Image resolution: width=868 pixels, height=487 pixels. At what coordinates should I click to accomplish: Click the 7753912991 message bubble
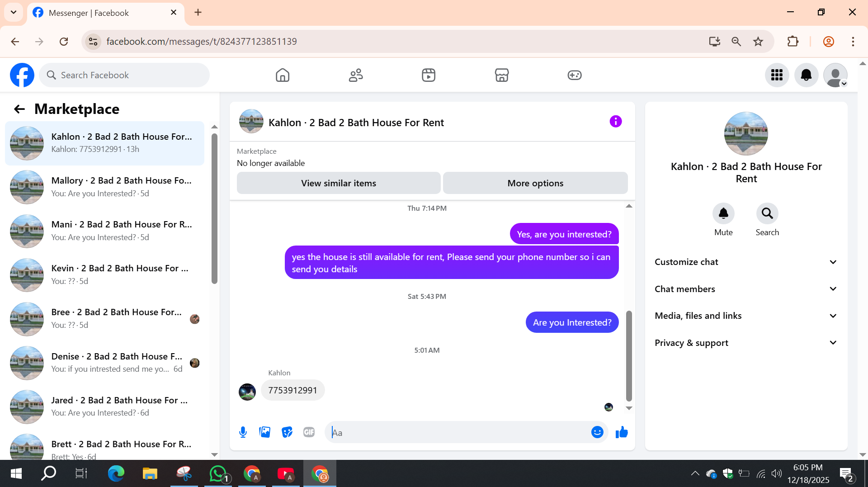pos(293,390)
